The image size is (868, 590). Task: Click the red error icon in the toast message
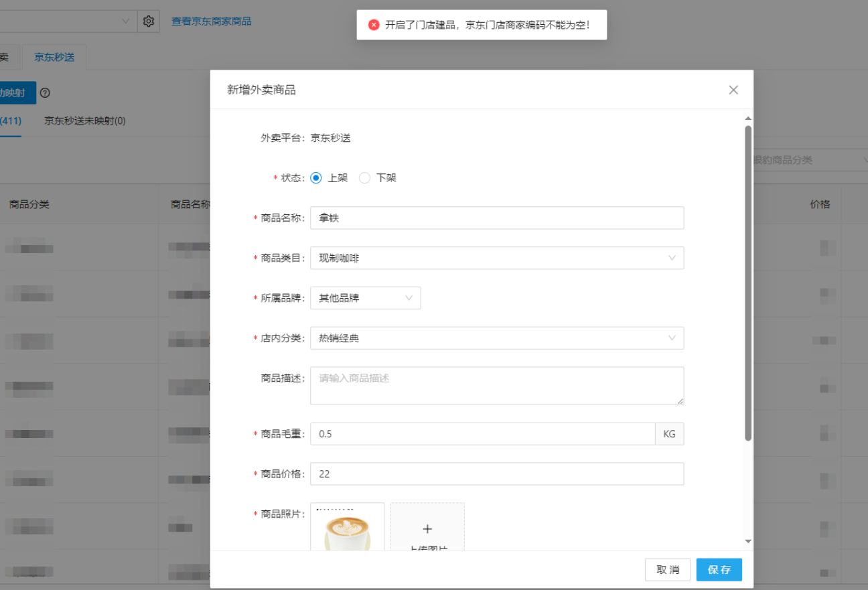[374, 24]
